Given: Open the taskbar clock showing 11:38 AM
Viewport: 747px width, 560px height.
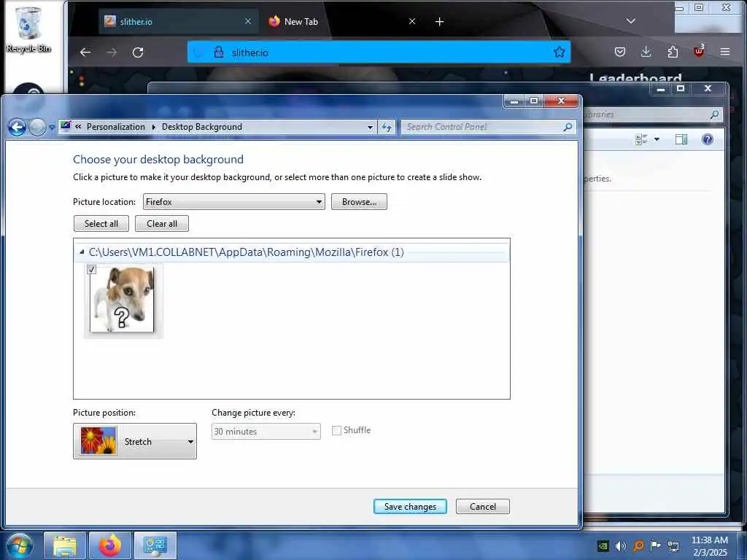Looking at the screenshot, I should (709, 546).
